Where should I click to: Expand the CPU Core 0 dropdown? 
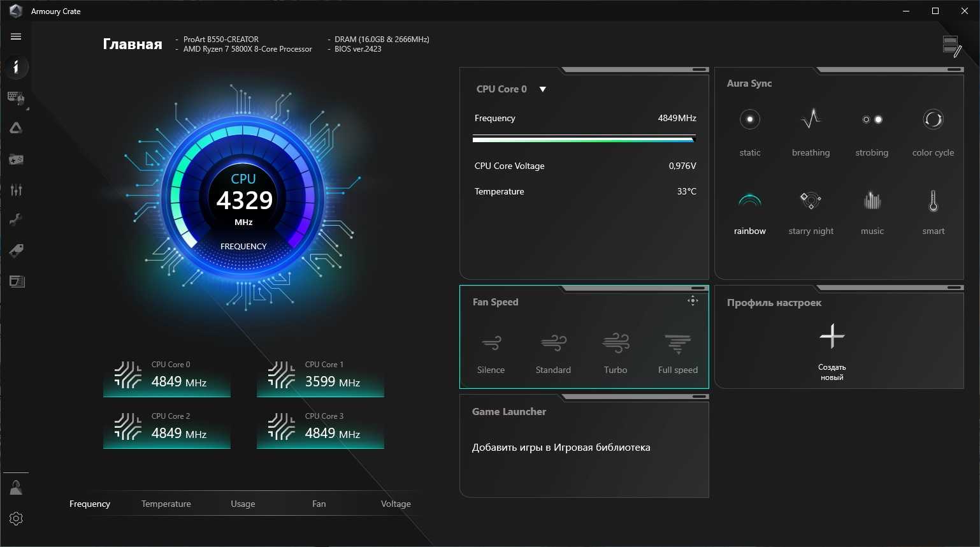[542, 89]
